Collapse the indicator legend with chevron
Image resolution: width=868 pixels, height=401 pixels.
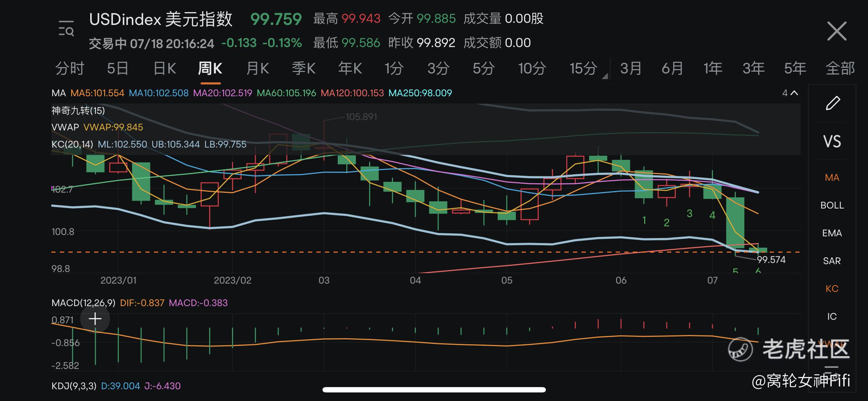coord(794,93)
